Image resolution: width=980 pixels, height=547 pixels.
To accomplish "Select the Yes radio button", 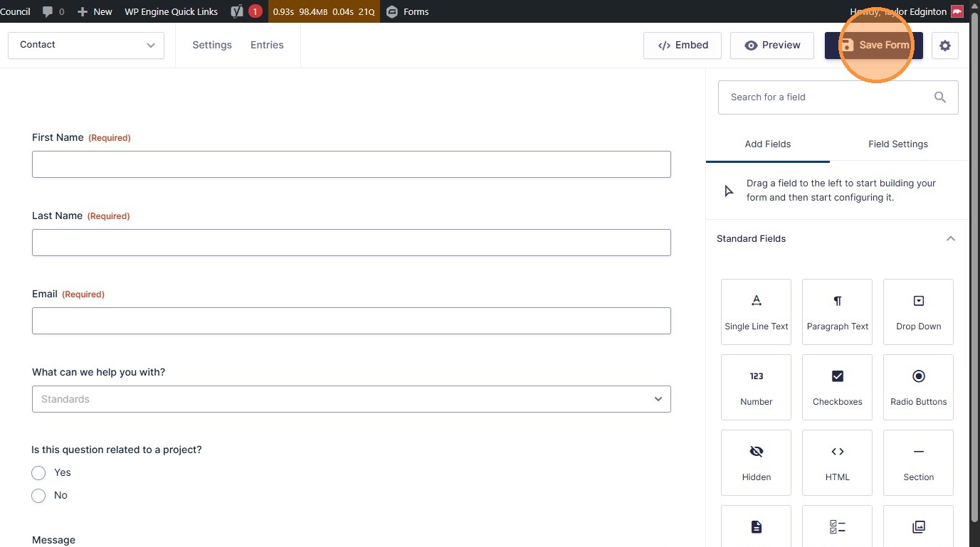I will [x=38, y=473].
